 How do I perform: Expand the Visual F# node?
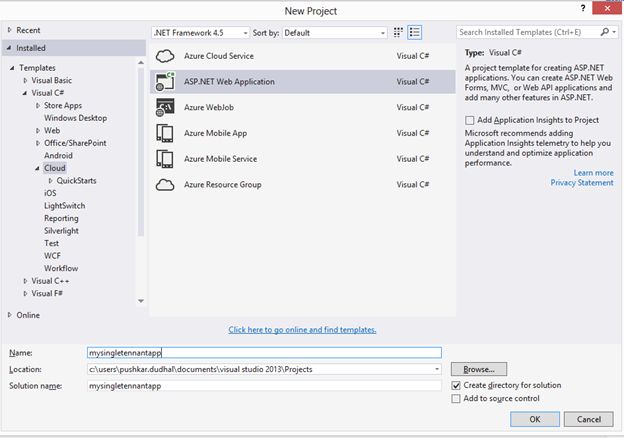click(25, 293)
